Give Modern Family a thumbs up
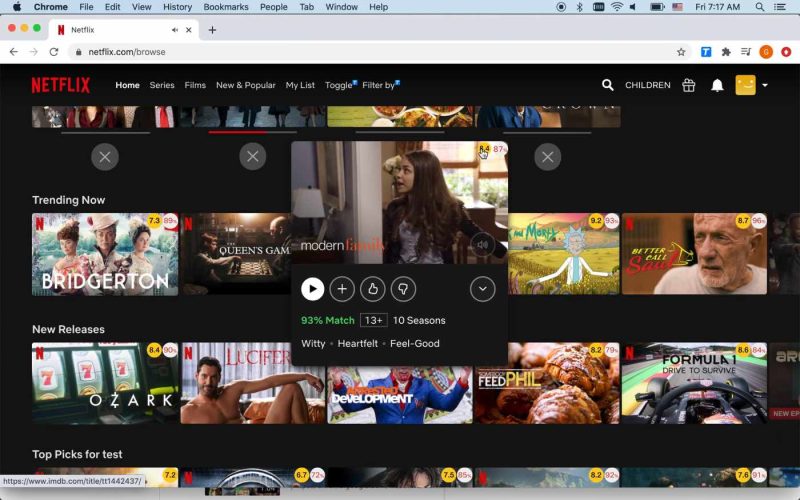800x500 pixels. click(372, 289)
